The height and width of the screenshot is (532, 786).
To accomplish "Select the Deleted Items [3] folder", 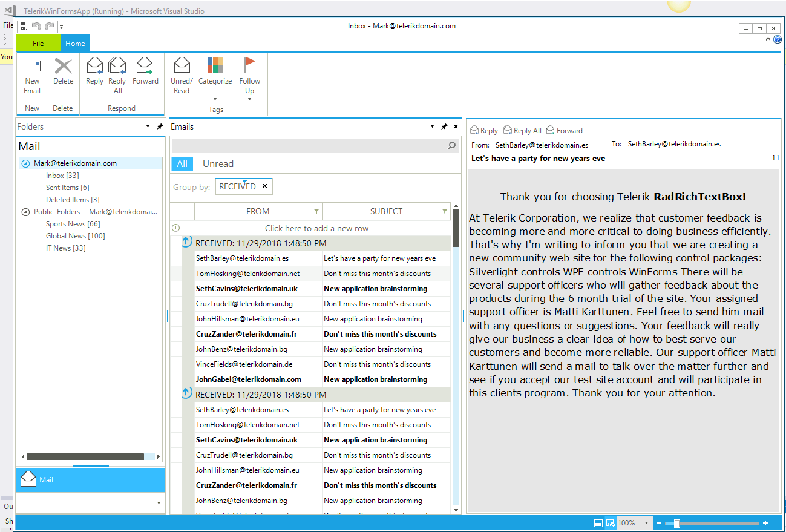I will [73, 200].
